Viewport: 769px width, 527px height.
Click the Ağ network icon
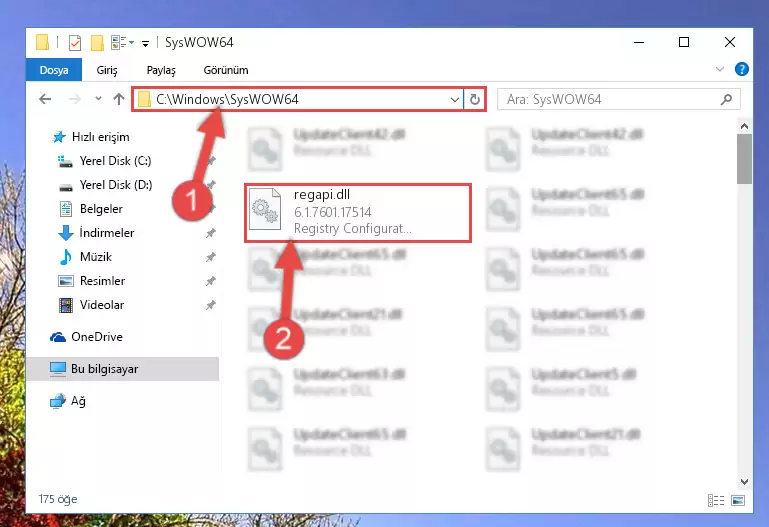coord(58,401)
